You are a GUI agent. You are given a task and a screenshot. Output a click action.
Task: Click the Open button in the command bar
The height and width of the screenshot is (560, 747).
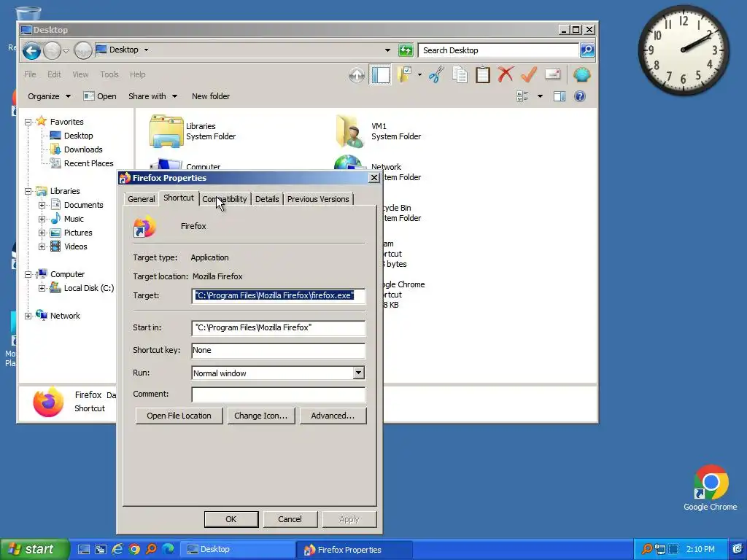[100, 96]
